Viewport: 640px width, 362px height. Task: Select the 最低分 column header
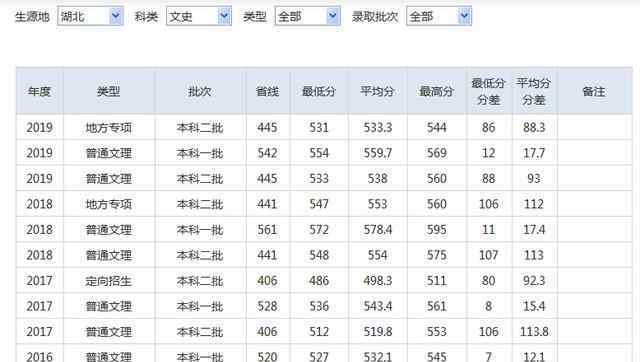[319, 91]
